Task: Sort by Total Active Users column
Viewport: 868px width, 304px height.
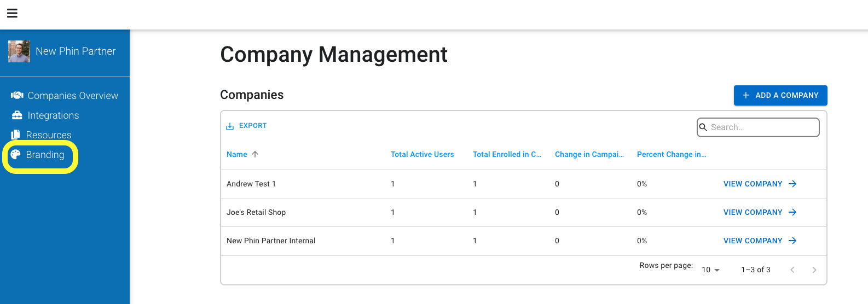Action: [x=422, y=154]
